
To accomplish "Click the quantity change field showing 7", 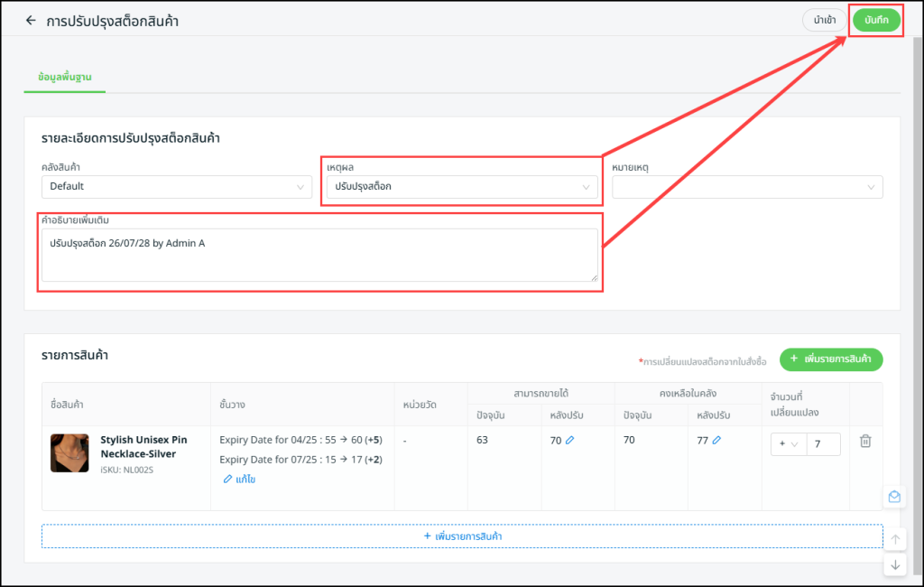I will [824, 443].
